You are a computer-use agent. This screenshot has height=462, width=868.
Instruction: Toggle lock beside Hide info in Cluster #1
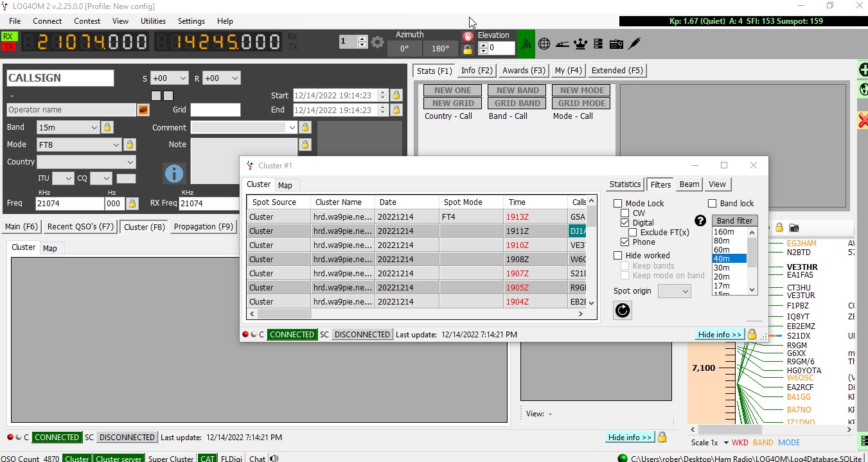pyautogui.click(x=752, y=334)
